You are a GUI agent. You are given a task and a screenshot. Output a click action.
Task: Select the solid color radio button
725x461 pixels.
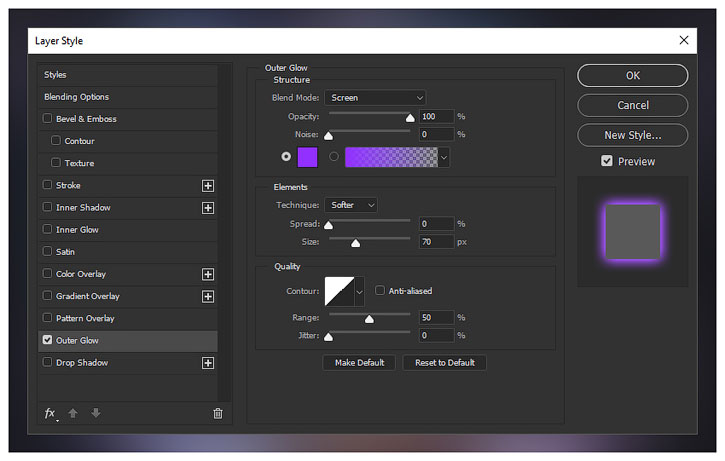[286, 157]
